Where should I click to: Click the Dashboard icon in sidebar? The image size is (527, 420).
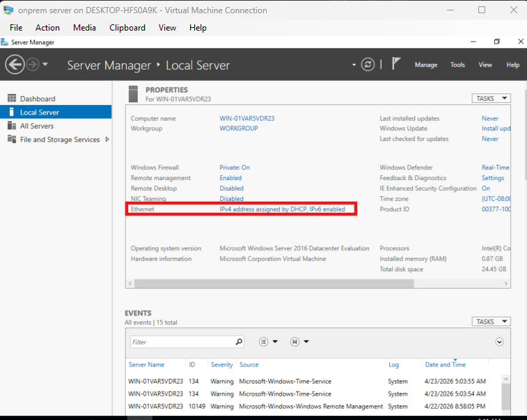12,99
